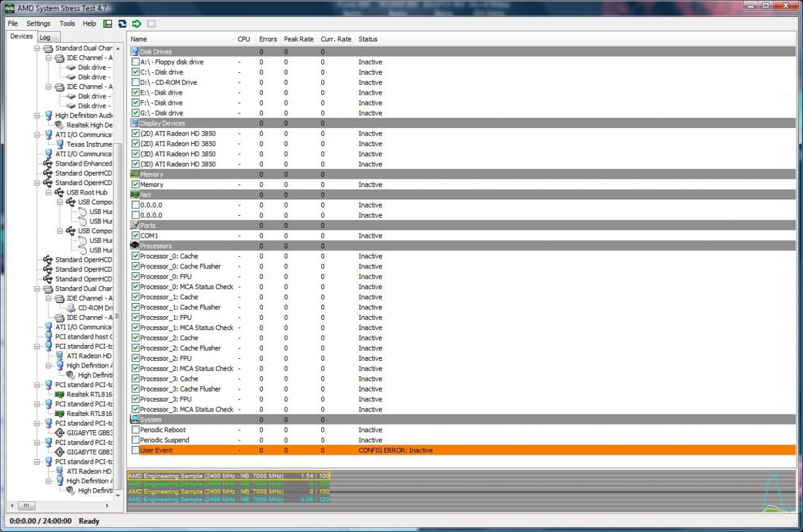Uncheck Processor_3: Cache test
803x532 pixels.
(x=136, y=379)
